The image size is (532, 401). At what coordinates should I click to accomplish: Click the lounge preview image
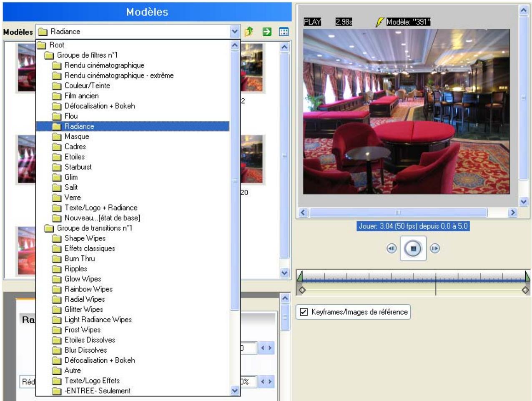[x=407, y=112]
